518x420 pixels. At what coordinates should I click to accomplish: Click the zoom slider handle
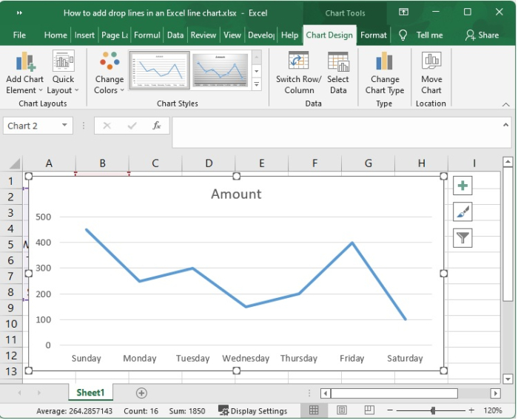point(433,410)
